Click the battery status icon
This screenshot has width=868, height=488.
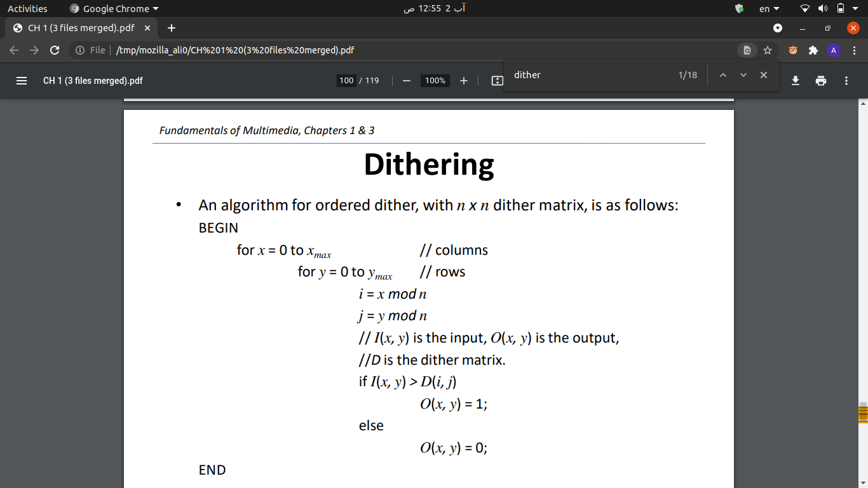(x=840, y=9)
